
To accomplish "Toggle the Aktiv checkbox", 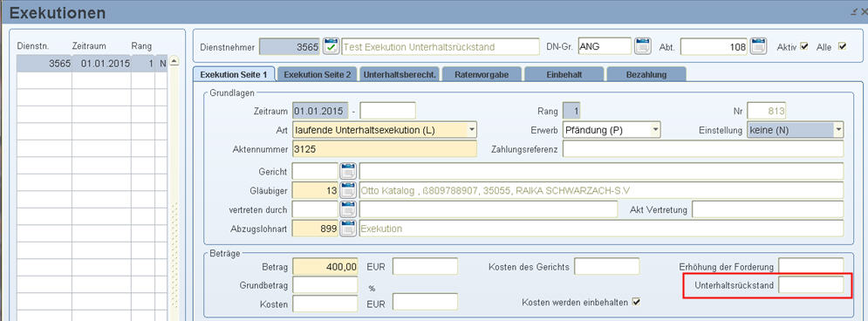I will [x=803, y=46].
